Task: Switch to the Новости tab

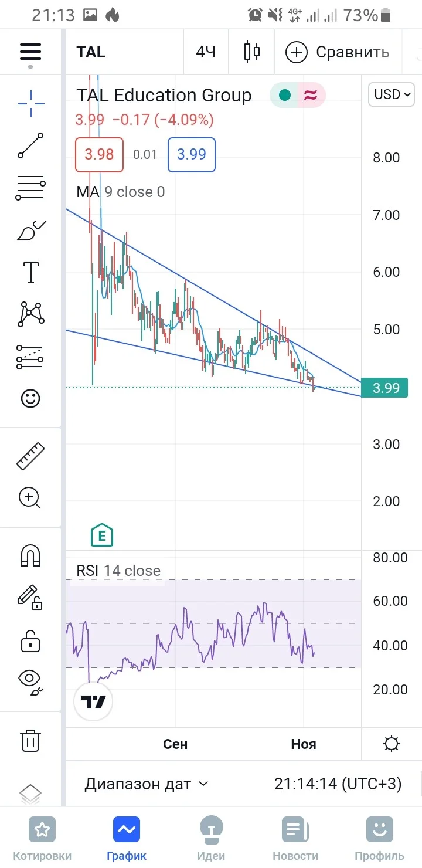Action: point(295,839)
